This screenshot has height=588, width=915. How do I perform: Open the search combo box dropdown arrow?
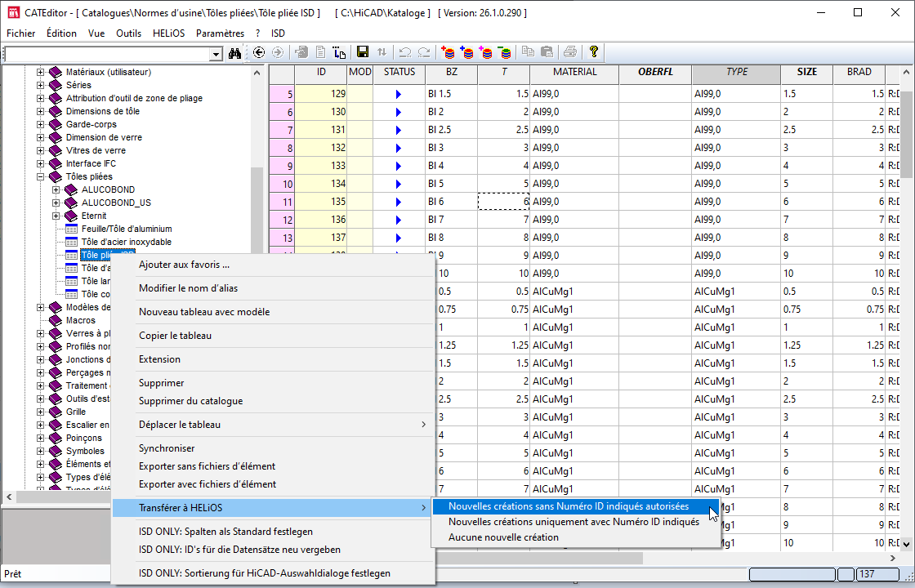216,54
